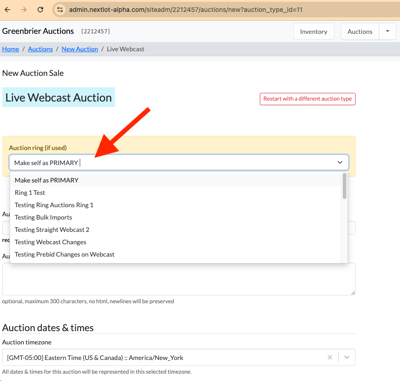
Task: Open the Auctions button in header
Action: click(360, 32)
